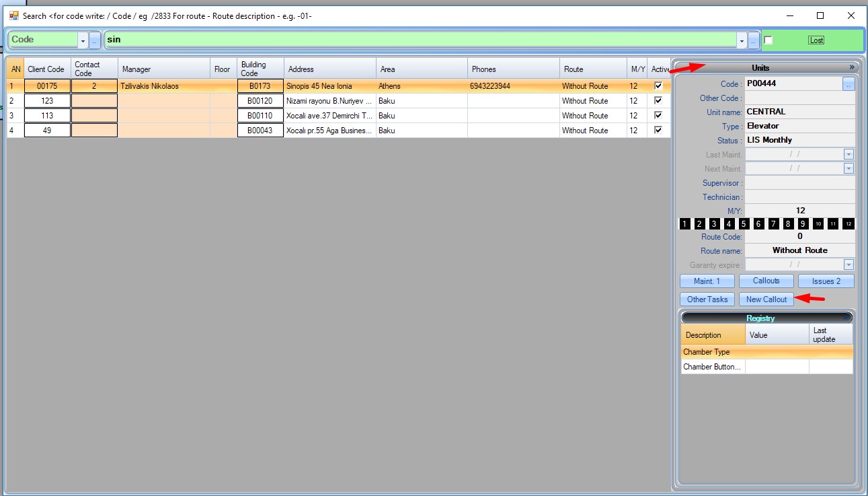Click the small button right of search text field
Viewport: 868px width, 496px height.
[x=754, y=40]
